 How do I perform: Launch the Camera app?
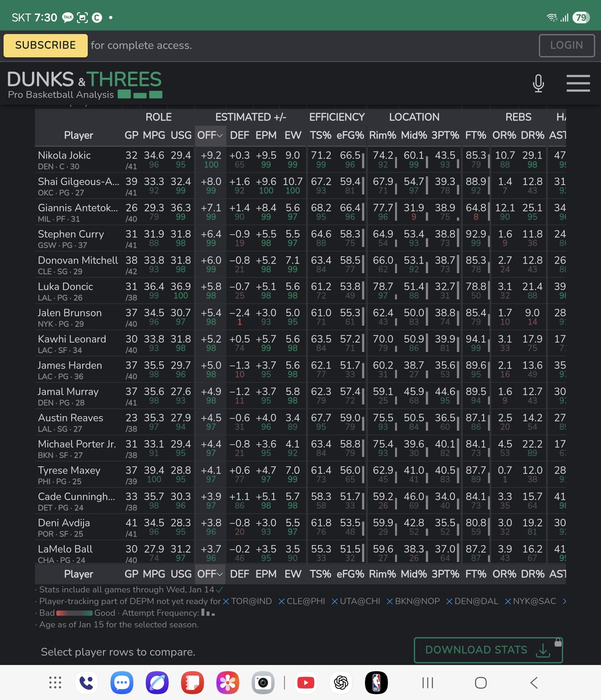(263, 682)
